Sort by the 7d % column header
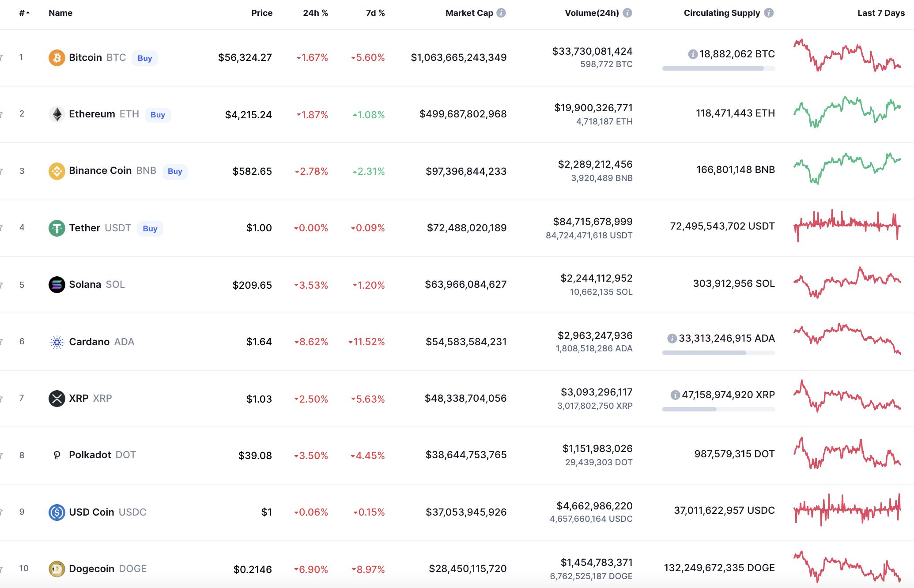 375,13
